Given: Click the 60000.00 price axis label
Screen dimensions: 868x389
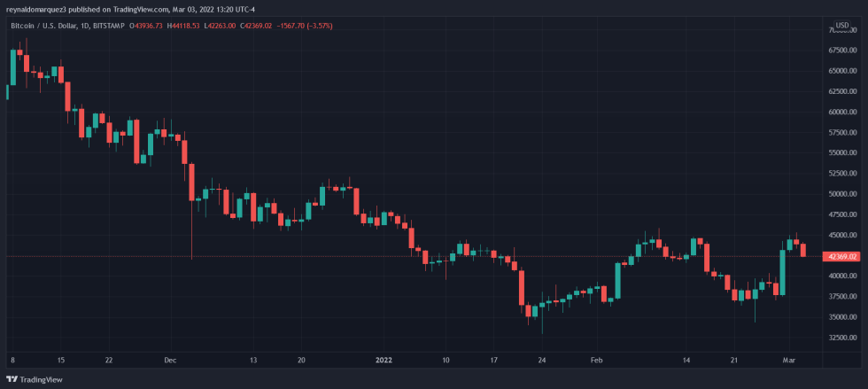Looking at the screenshot, I should point(842,112).
